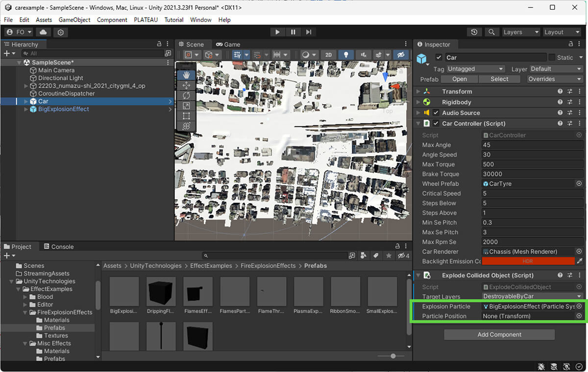The image size is (588, 372).
Task: Select the Scale tool in Scene view
Action: pos(186,106)
